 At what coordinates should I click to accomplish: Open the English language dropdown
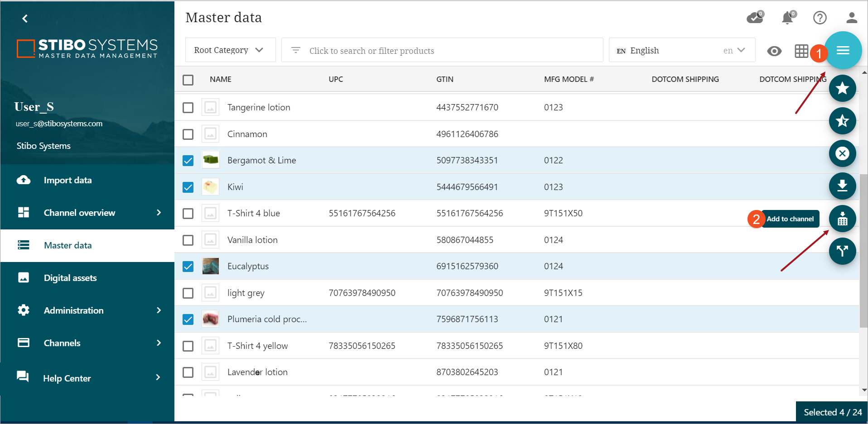click(681, 50)
